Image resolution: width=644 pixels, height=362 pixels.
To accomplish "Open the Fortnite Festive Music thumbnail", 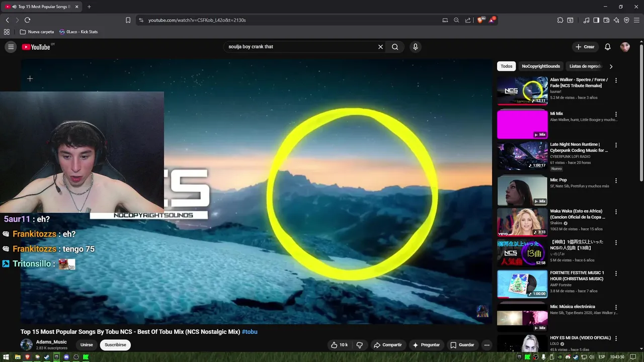I will [x=522, y=284].
